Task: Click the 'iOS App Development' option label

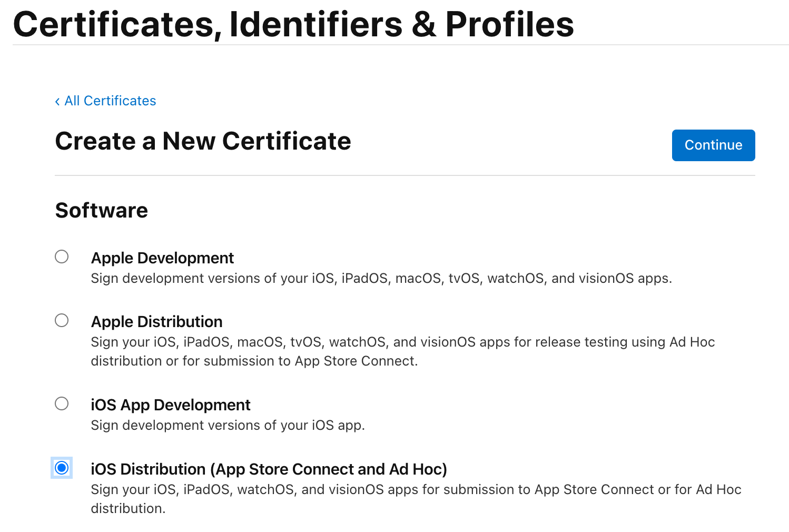Action: coord(171,405)
